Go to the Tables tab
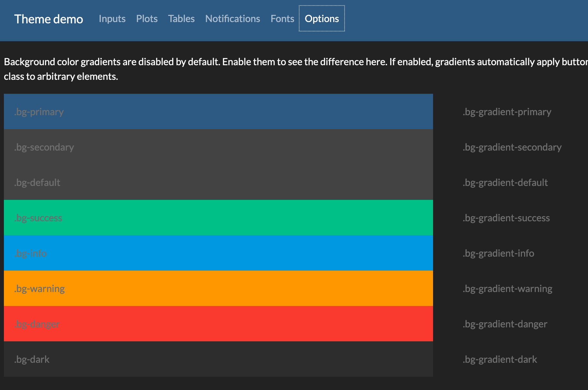 181,19
